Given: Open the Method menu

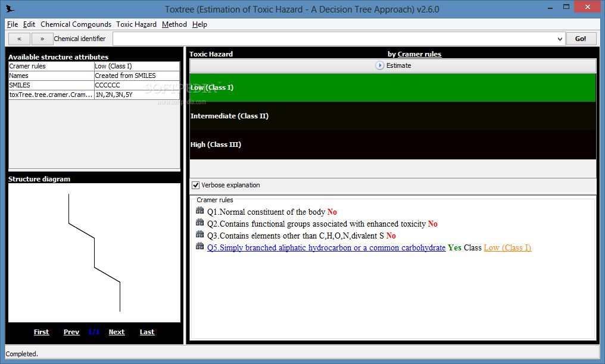Looking at the screenshot, I should tap(174, 24).
